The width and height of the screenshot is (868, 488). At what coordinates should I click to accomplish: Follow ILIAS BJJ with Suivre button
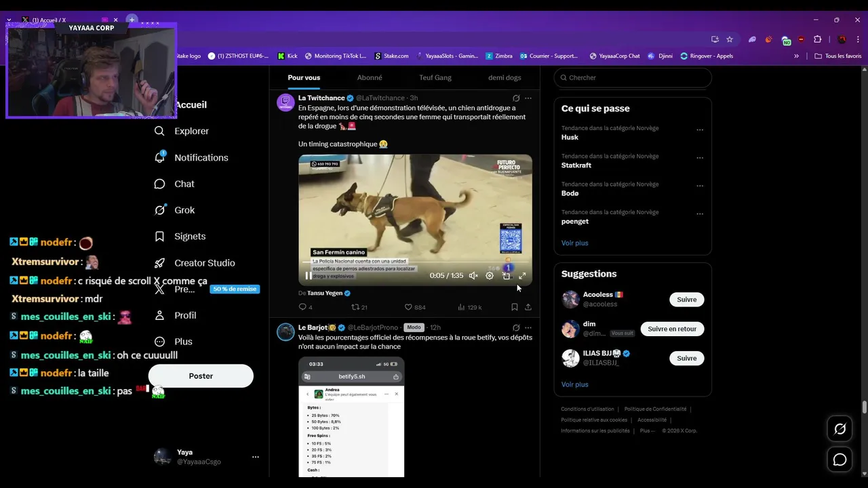point(687,358)
